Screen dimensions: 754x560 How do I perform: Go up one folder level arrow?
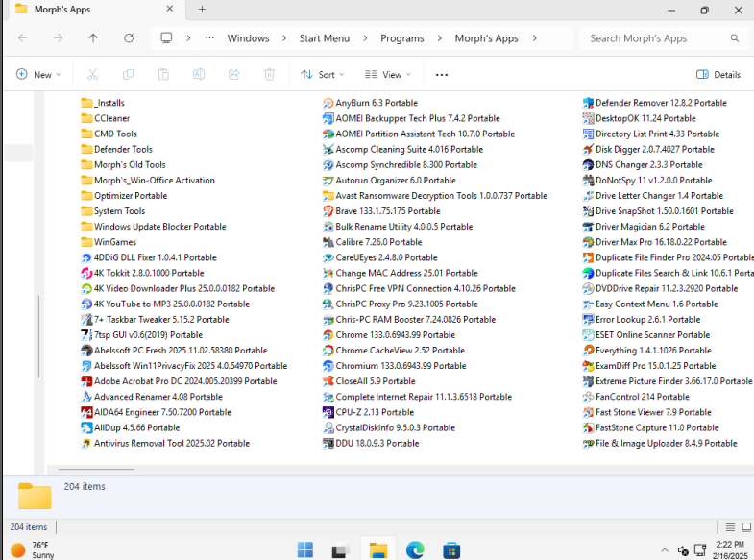(93, 38)
